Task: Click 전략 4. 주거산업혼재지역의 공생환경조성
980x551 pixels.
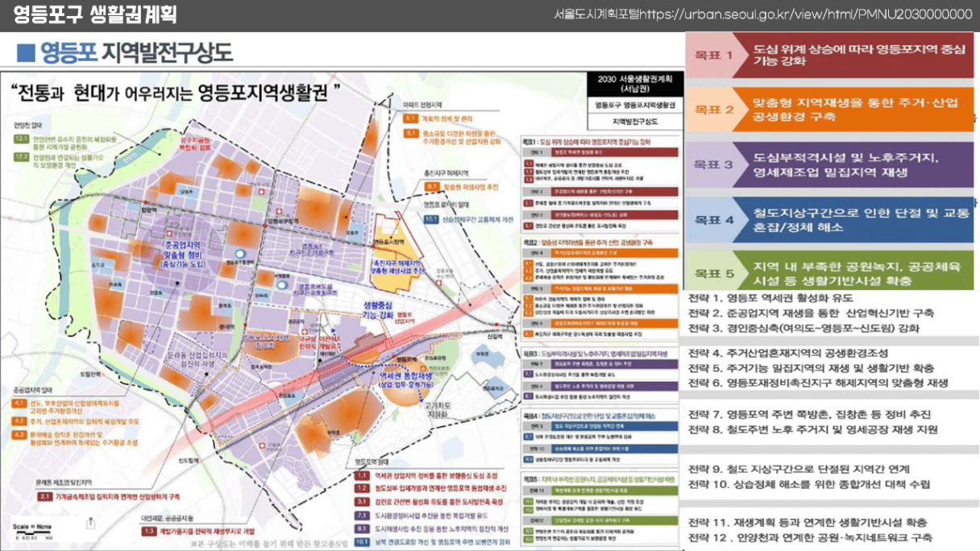Action: point(787,353)
